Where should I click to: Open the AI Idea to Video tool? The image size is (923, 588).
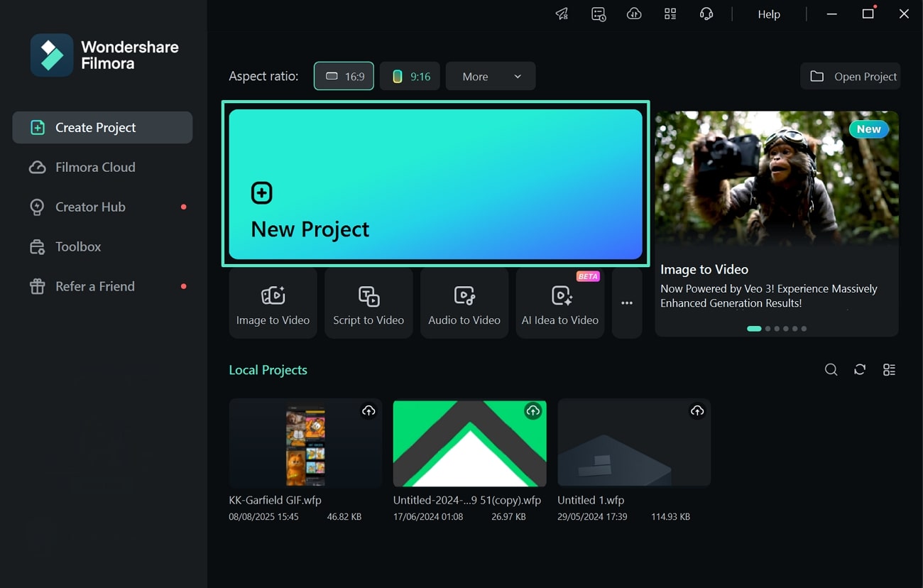[560, 303]
